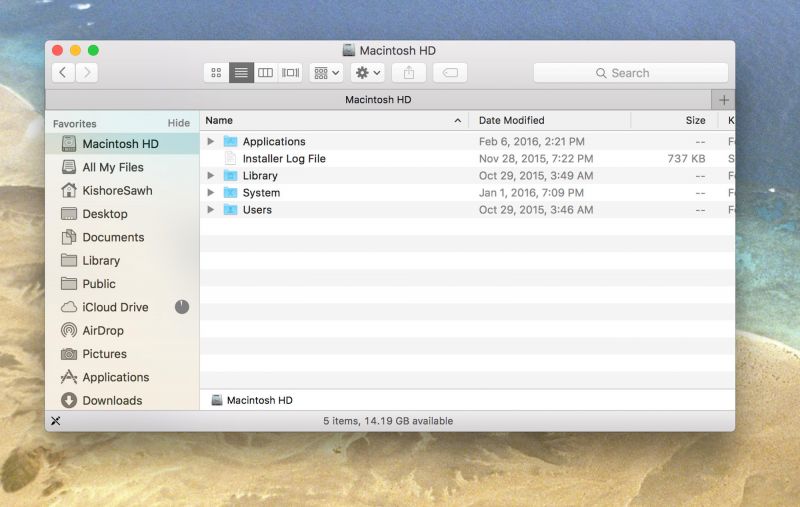Open iCloud Drive in the sidebar

point(122,307)
